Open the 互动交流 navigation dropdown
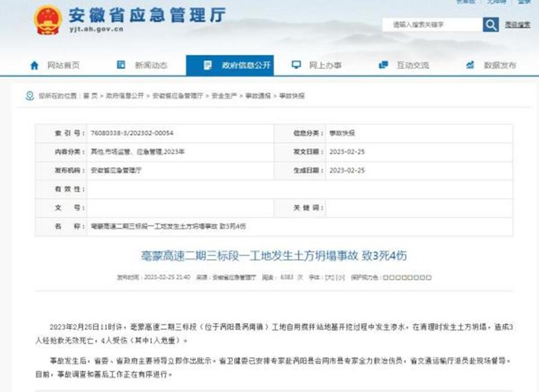The width and height of the screenshot is (539, 392). coord(413,65)
